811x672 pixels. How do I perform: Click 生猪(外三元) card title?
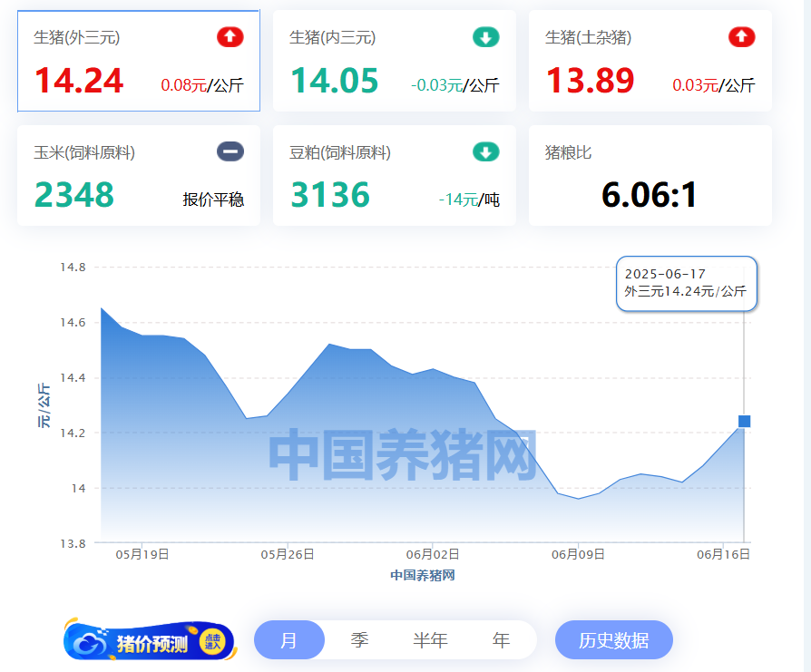[76, 38]
